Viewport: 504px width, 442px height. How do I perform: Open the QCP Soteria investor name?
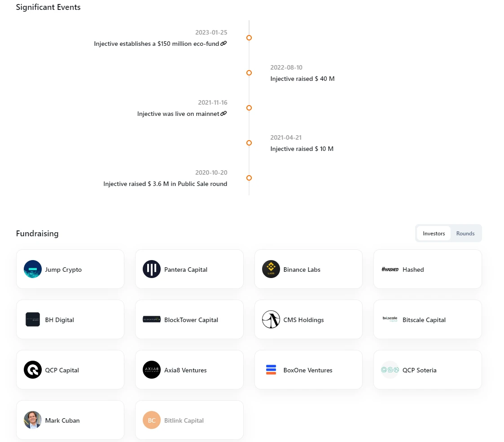tap(419, 370)
